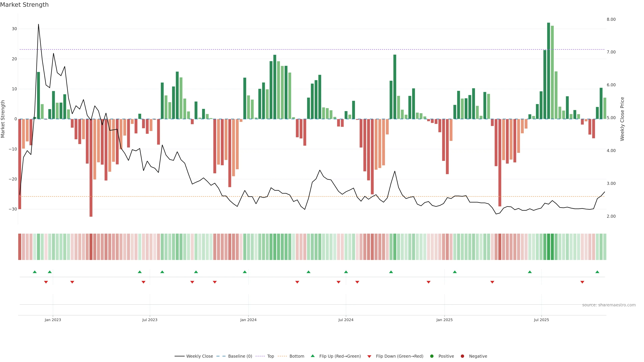Click the red Negative legend circle
The image size is (644, 362).
[x=462, y=356]
